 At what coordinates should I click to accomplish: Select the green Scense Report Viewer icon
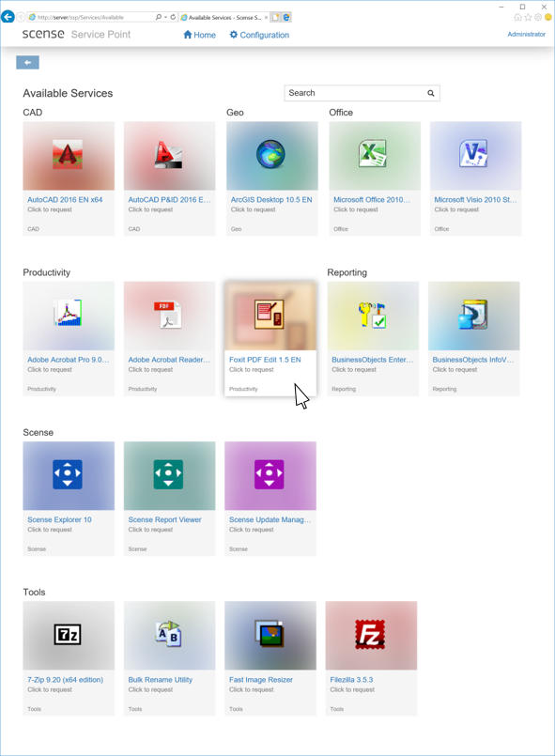pos(168,474)
